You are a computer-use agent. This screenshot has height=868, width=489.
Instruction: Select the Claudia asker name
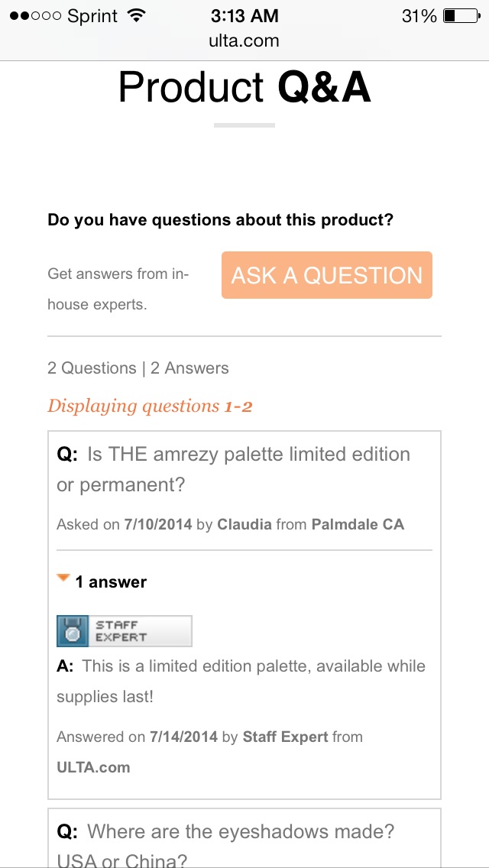pos(244,524)
